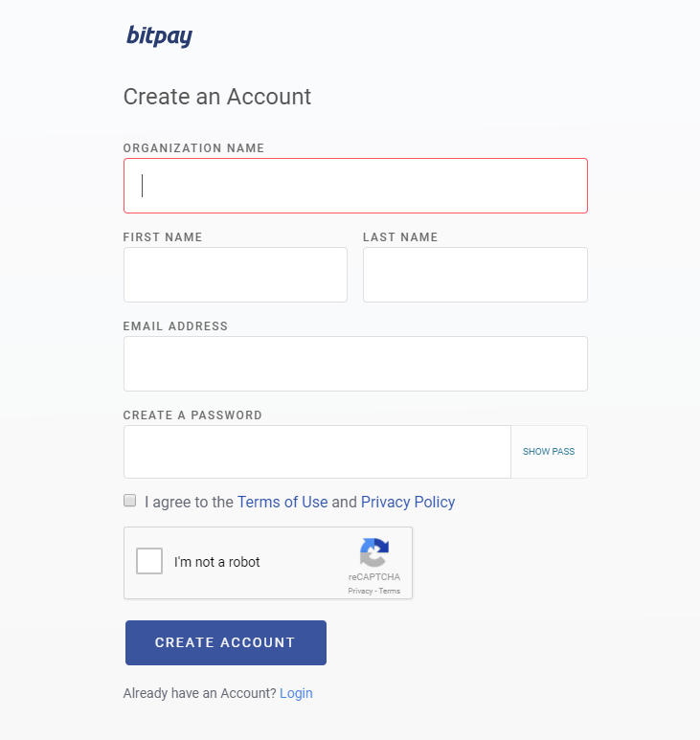The width and height of the screenshot is (700, 740).
Task: Focus the Create a Password field
Action: (x=317, y=452)
